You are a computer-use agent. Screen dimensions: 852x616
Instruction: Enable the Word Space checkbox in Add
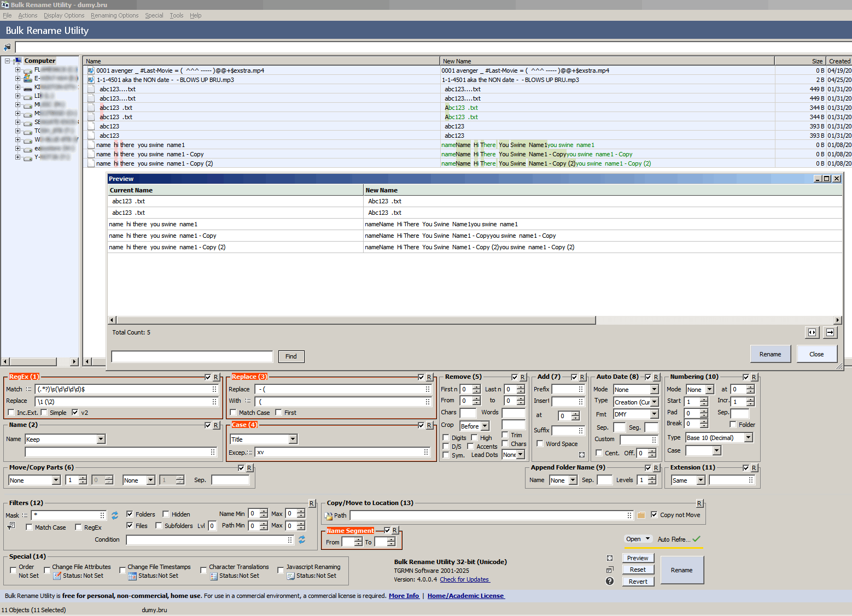pos(540,444)
